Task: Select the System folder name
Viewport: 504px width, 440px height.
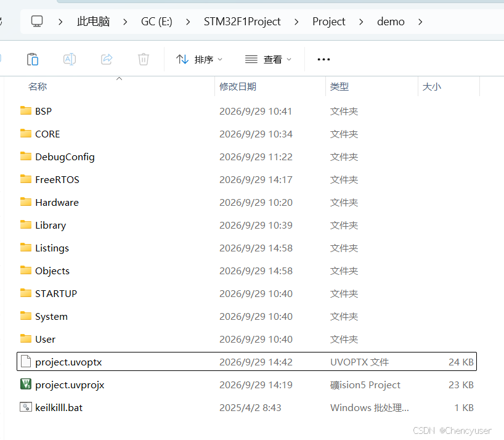Action: point(51,317)
